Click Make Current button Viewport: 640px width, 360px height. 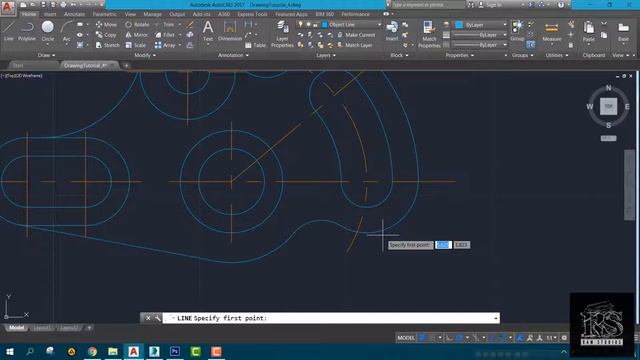pos(356,35)
